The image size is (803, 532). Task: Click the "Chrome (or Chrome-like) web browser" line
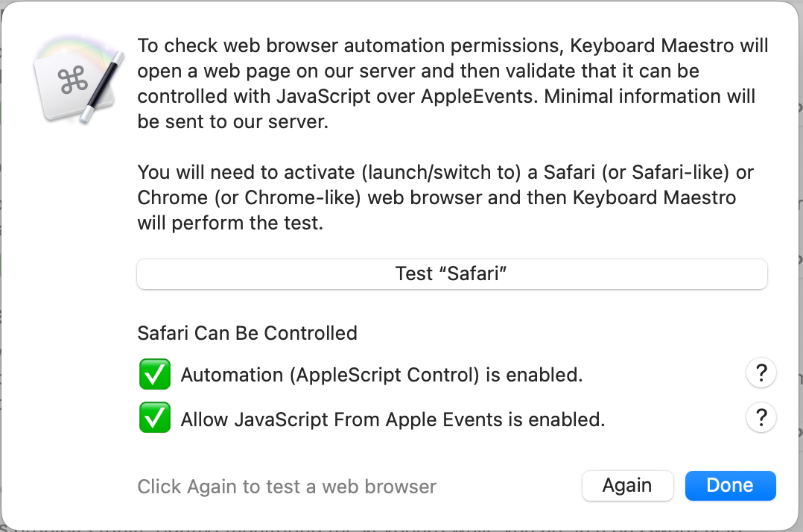point(437,198)
